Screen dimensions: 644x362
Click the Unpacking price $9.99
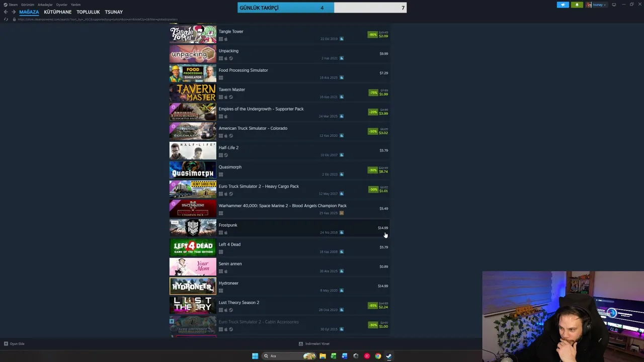[x=384, y=54]
